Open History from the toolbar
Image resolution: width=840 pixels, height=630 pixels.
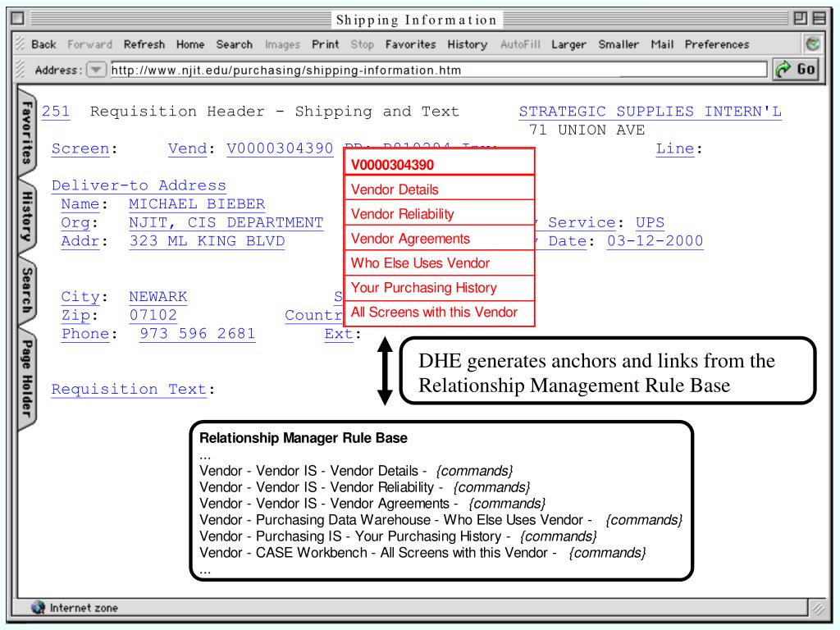467,44
